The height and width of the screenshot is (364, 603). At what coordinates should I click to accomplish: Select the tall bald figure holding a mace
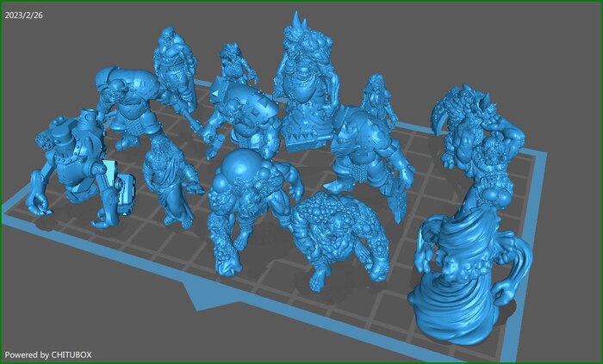(x=174, y=69)
